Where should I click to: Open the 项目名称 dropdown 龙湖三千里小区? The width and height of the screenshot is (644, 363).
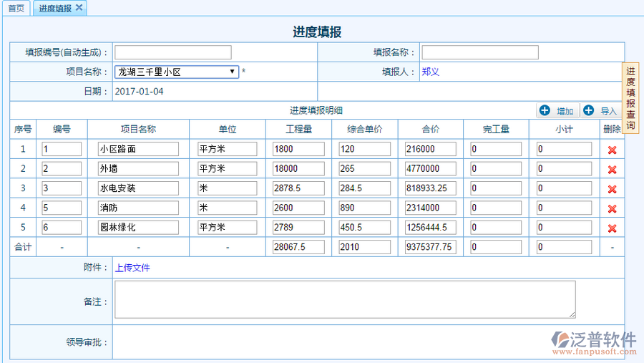pos(177,72)
